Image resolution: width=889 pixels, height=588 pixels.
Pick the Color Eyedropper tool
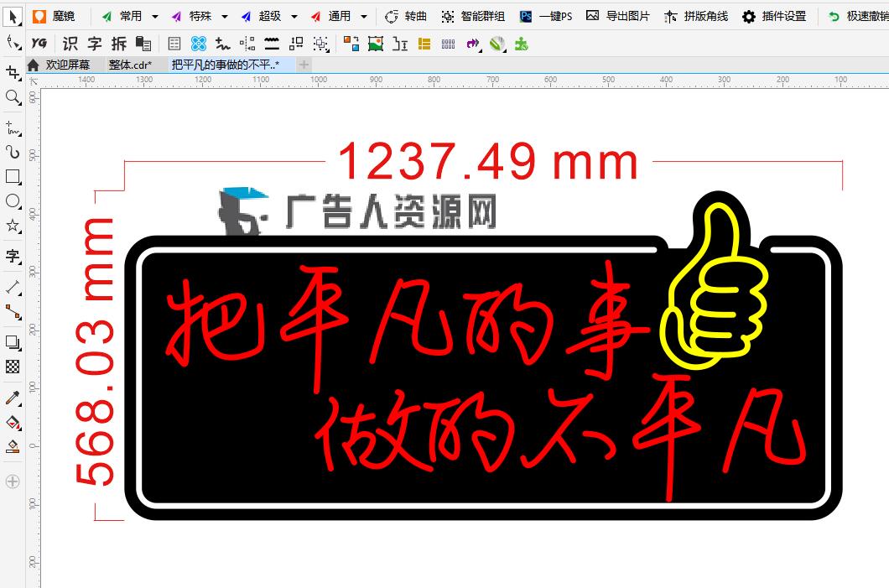click(x=13, y=397)
